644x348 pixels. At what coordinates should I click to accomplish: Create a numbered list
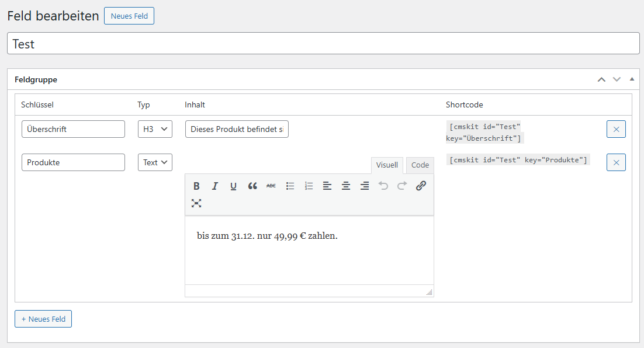click(x=309, y=186)
